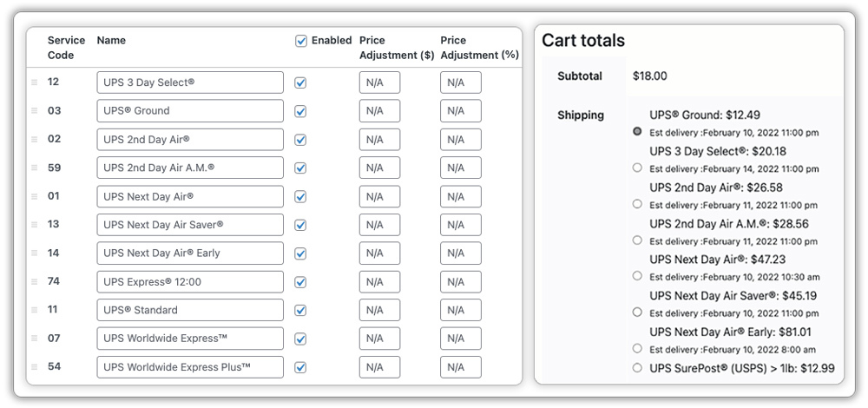
Task: Edit the UPS Express 12:00 name field
Action: (x=190, y=282)
